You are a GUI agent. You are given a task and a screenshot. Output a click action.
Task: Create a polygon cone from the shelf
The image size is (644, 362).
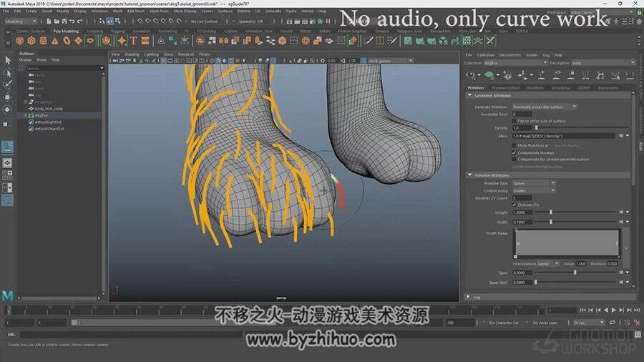pos(55,41)
